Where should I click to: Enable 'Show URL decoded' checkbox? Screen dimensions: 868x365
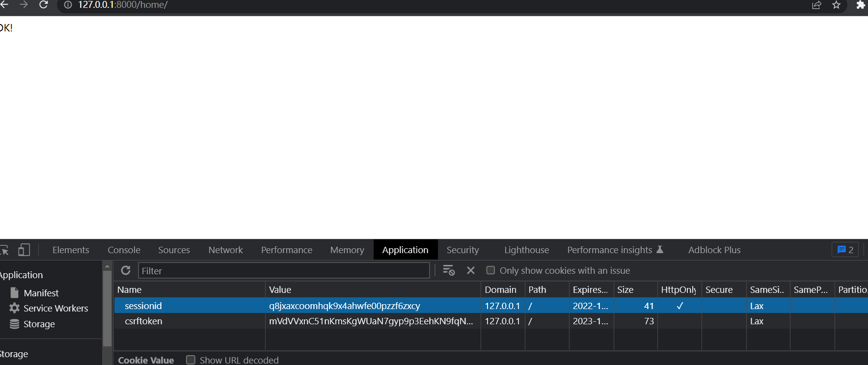[x=191, y=360]
